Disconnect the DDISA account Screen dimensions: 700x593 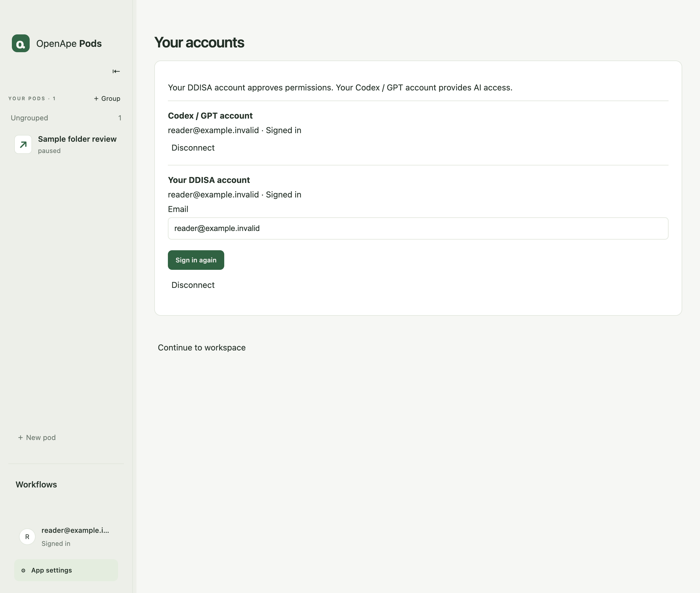pos(193,285)
